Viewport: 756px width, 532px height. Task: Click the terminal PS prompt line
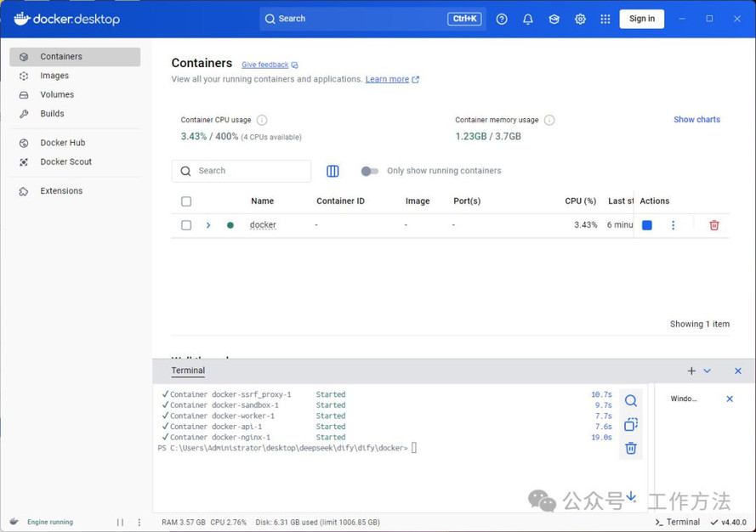tap(287, 448)
